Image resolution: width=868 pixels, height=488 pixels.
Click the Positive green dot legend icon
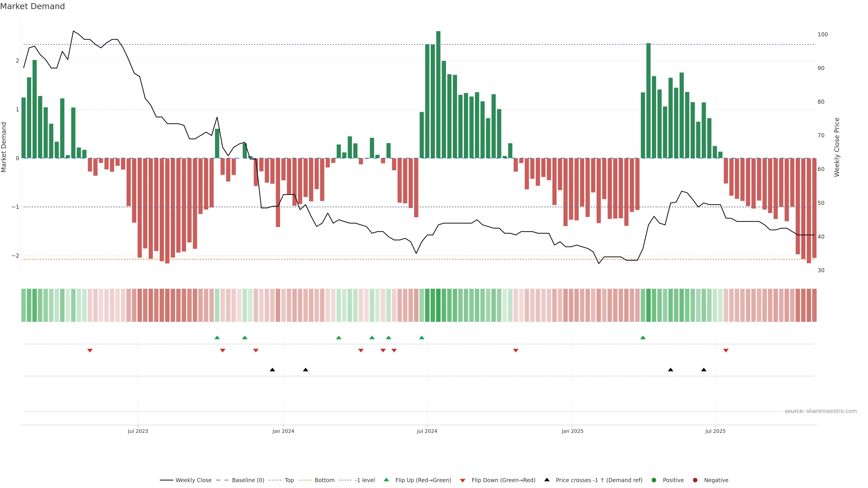(x=654, y=480)
